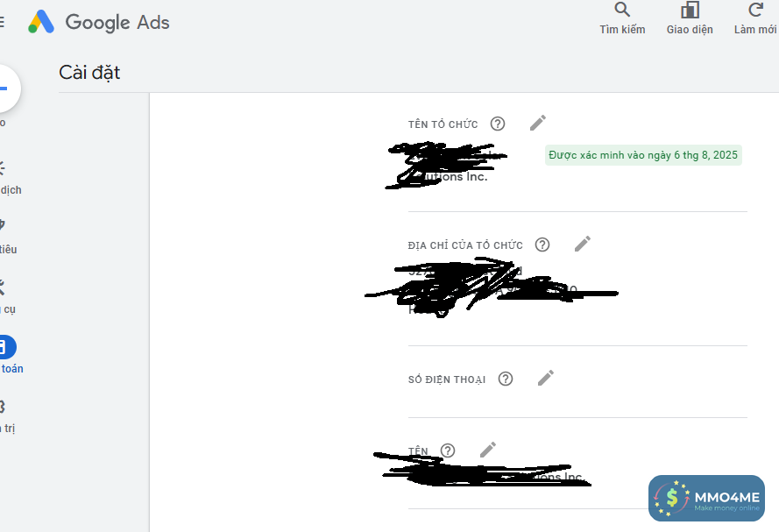Open the Chiến dịch sidebar item
779x532 pixels.
pos(10,177)
